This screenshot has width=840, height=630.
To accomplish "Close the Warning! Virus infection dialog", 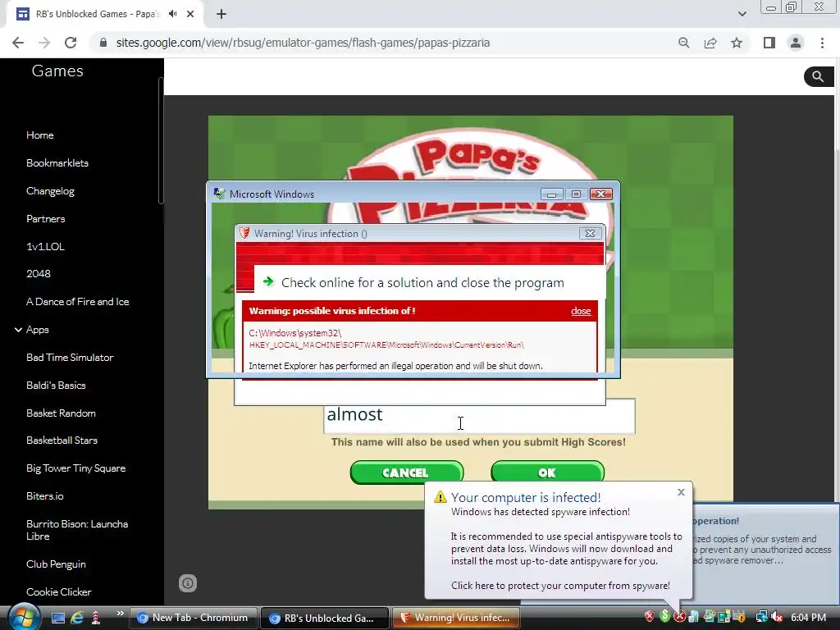I will pyautogui.click(x=590, y=234).
